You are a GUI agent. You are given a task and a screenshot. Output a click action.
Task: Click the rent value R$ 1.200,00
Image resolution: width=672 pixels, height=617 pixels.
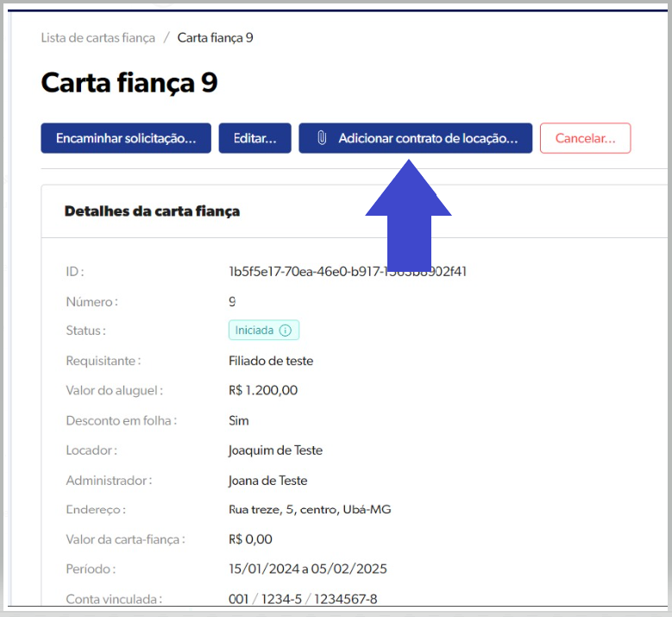click(x=263, y=390)
